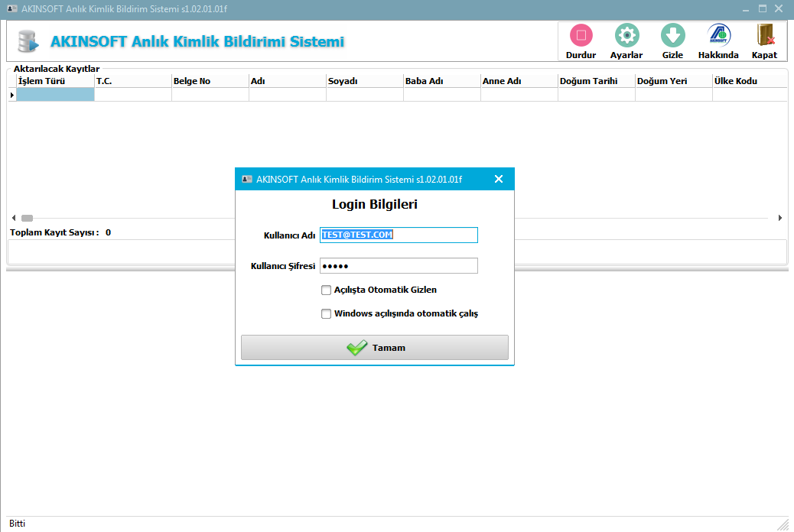
Task: Select the İşlem Türü column header
Action: click(x=56, y=81)
